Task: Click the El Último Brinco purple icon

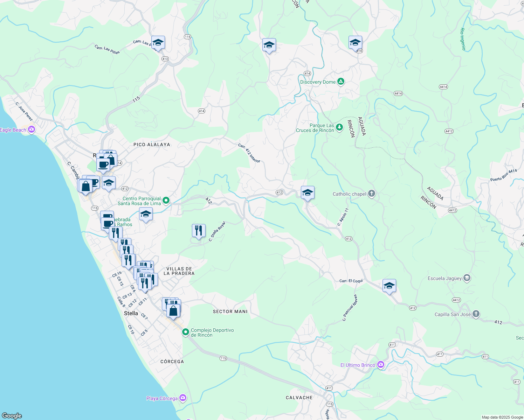Action: click(380, 364)
